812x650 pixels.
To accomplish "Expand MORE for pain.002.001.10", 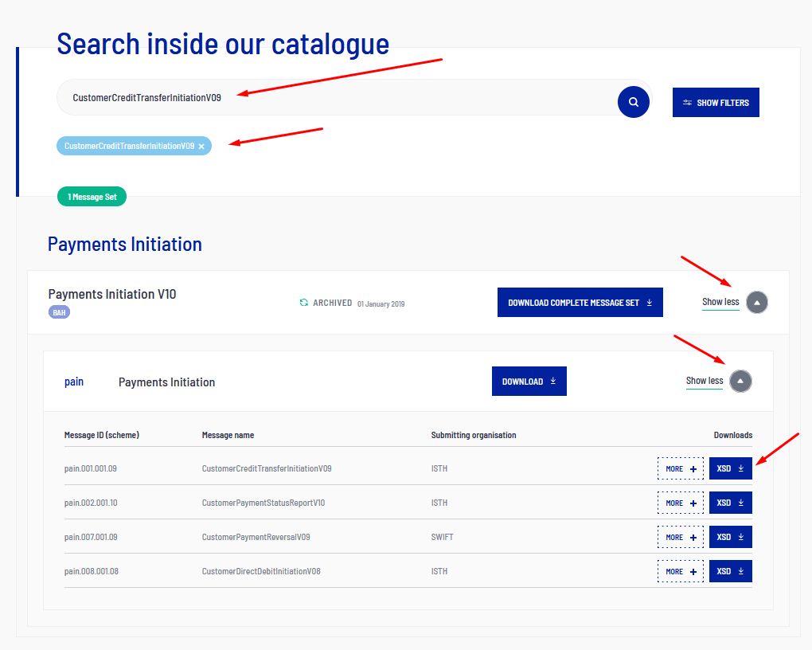I will click(x=681, y=503).
